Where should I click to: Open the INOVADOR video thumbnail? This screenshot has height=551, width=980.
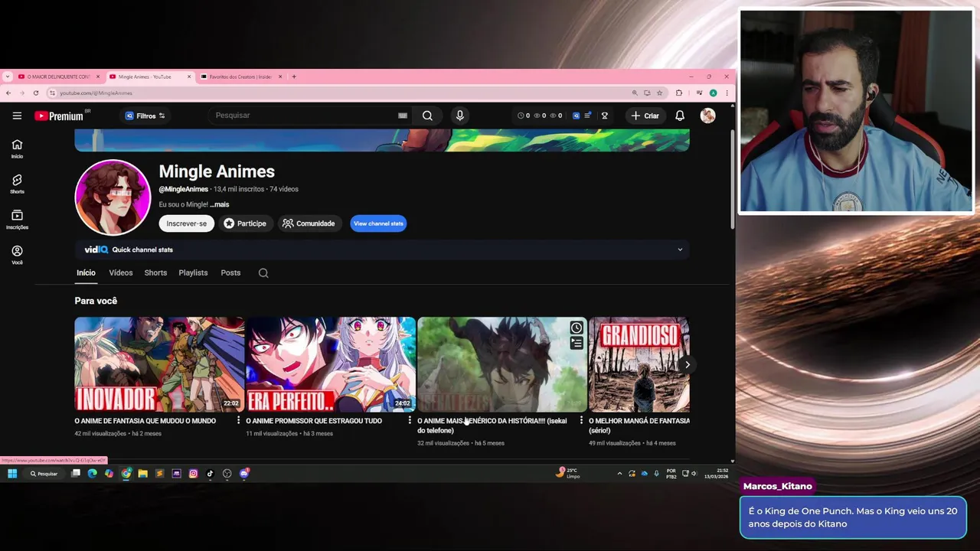pyautogui.click(x=159, y=364)
